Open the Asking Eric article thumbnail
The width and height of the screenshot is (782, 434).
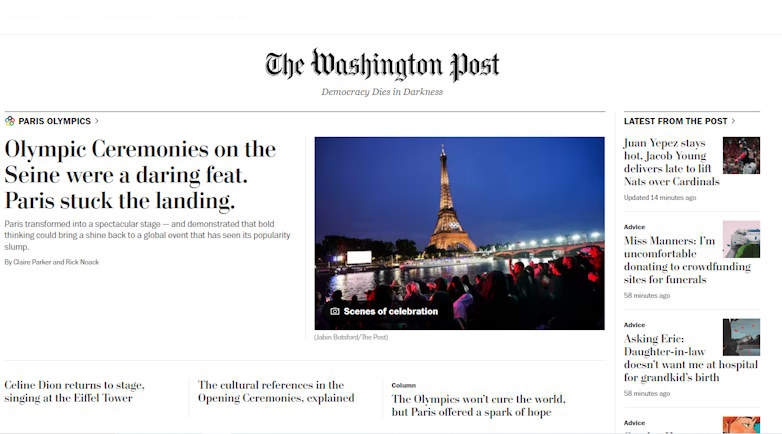(x=741, y=337)
